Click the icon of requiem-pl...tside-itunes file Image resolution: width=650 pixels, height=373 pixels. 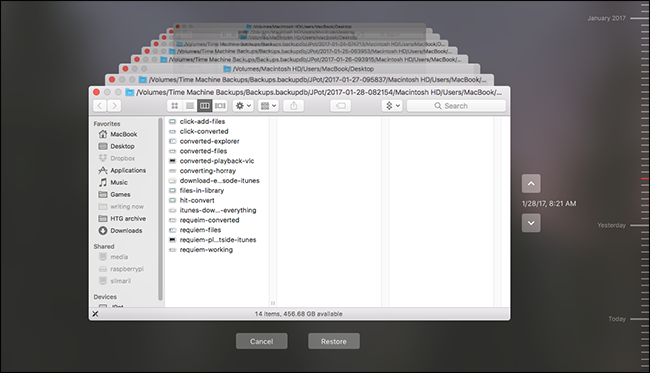(x=172, y=240)
